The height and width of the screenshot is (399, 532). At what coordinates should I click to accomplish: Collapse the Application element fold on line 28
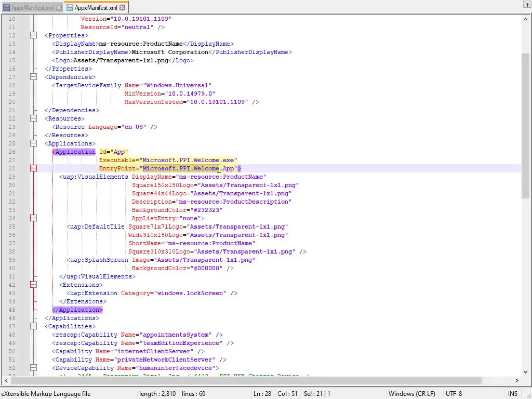pyautogui.click(x=33, y=168)
